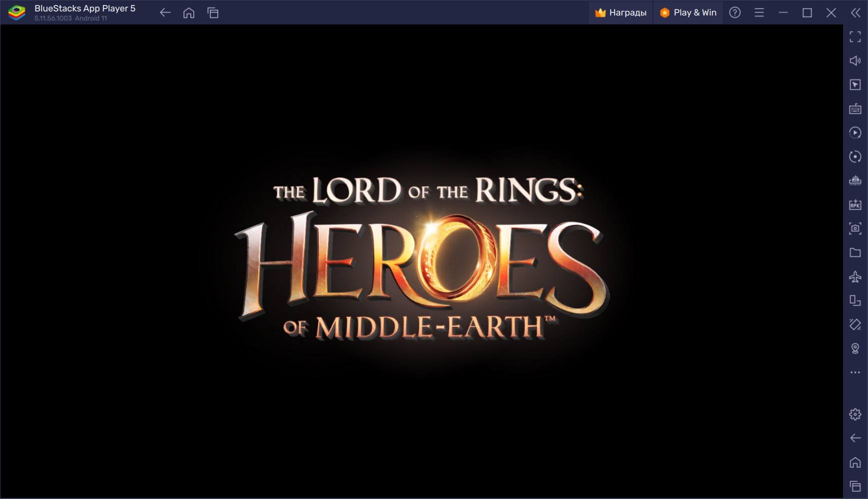Maximize the BlueStacks window
This screenshot has width=868, height=499.
point(807,12)
